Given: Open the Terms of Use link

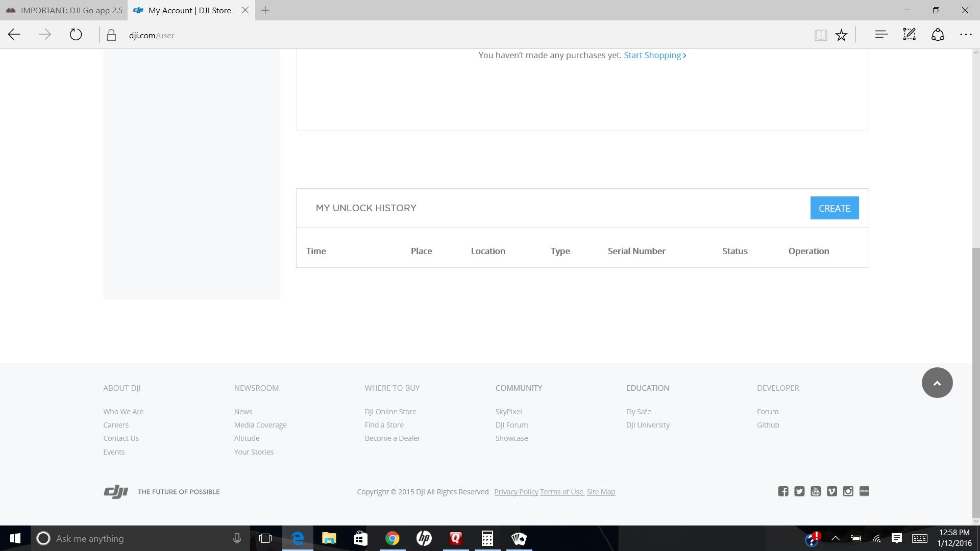Looking at the screenshot, I should pos(561,492).
